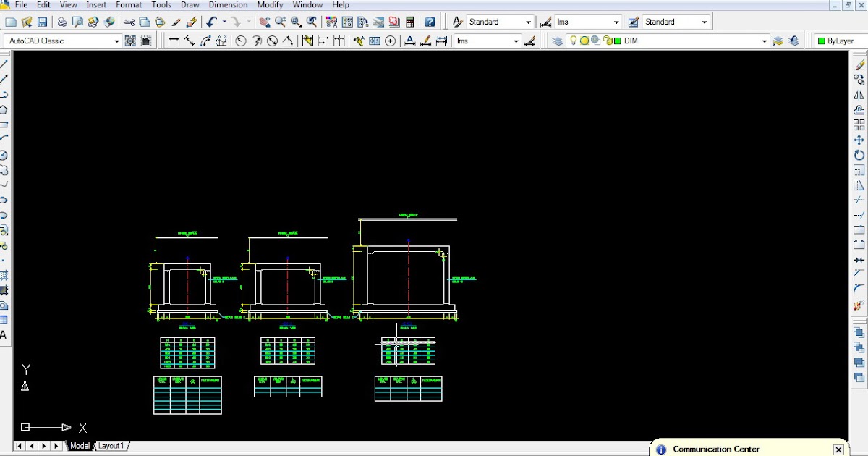
Task: Select the Move tool in Modify toolbar
Action: point(859,140)
